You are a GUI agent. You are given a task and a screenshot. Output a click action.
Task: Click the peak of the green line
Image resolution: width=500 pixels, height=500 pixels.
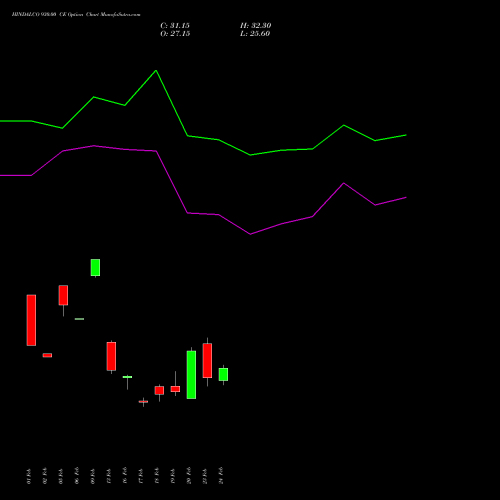coord(156,71)
